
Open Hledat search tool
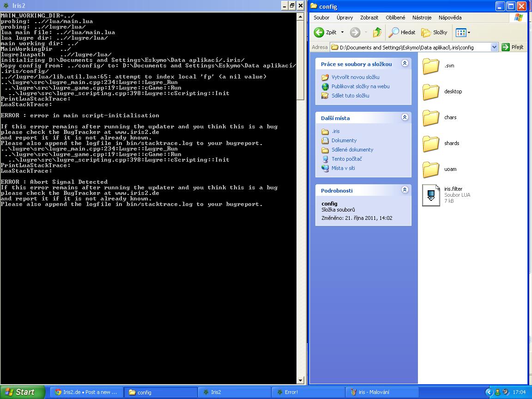click(402, 32)
